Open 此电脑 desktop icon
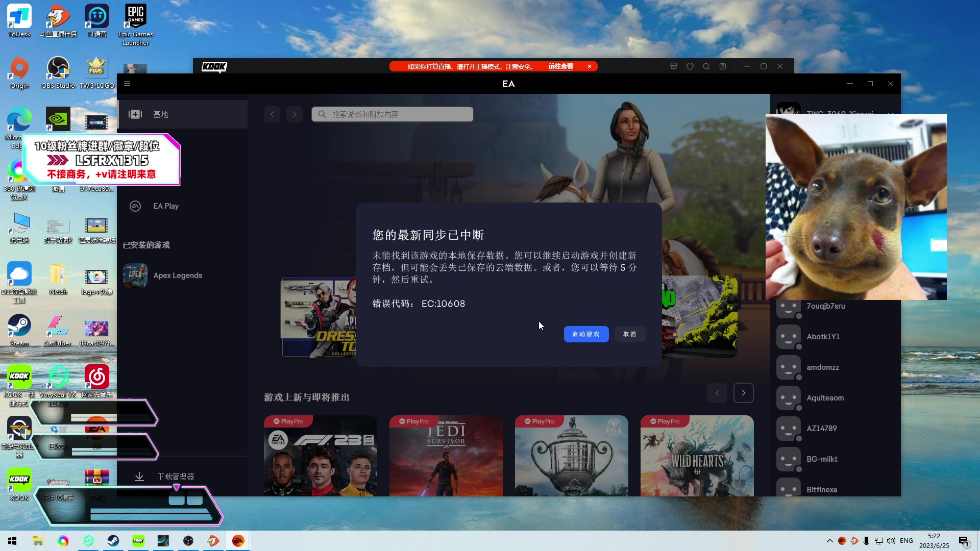 coord(19,227)
